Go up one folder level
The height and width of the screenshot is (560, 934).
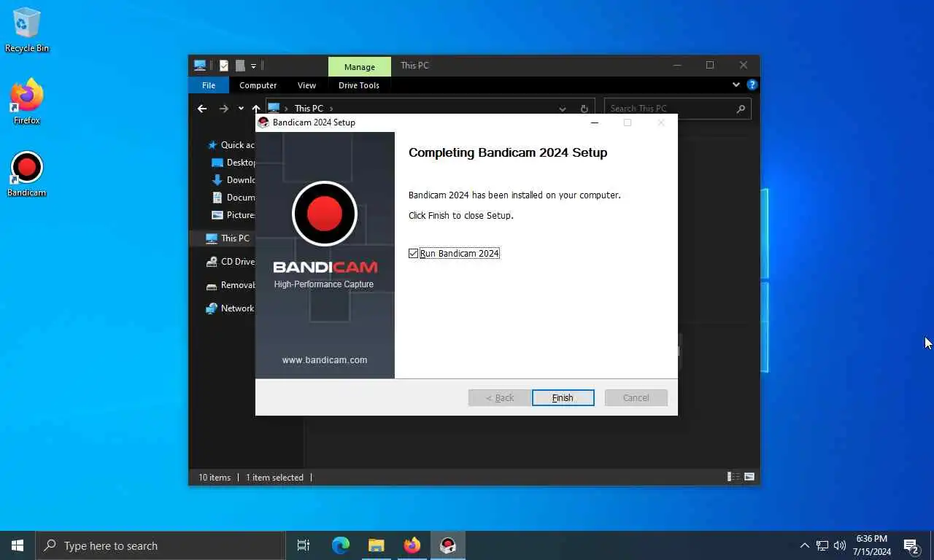tap(255, 109)
